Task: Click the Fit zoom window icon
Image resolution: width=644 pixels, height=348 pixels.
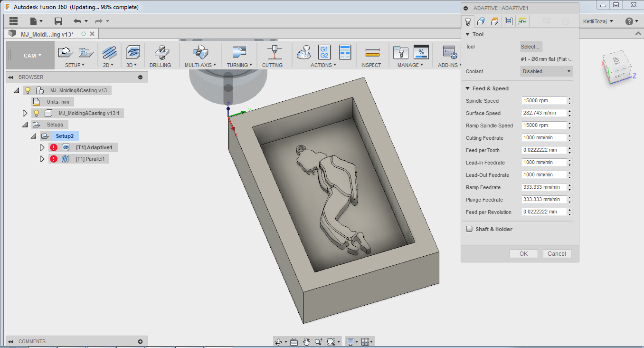Action: pos(331,341)
